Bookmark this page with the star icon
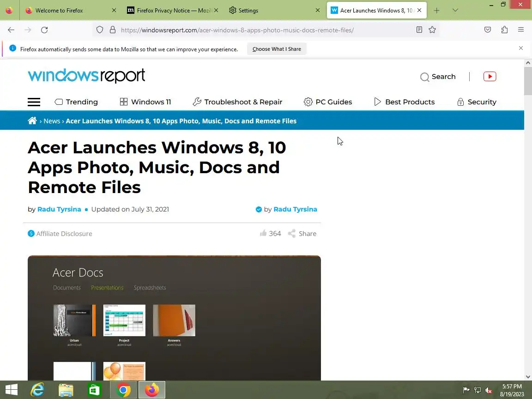The width and height of the screenshot is (532, 399). (x=432, y=30)
